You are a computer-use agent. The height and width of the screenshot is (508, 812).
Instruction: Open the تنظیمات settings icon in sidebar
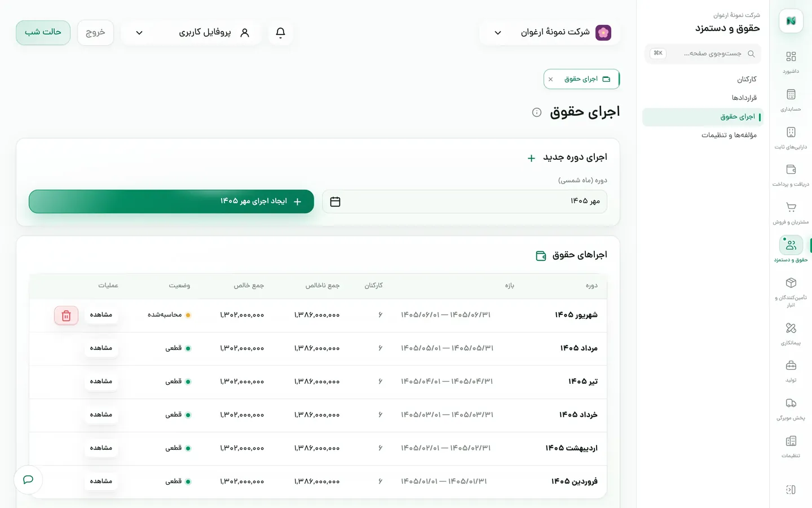coord(791,441)
